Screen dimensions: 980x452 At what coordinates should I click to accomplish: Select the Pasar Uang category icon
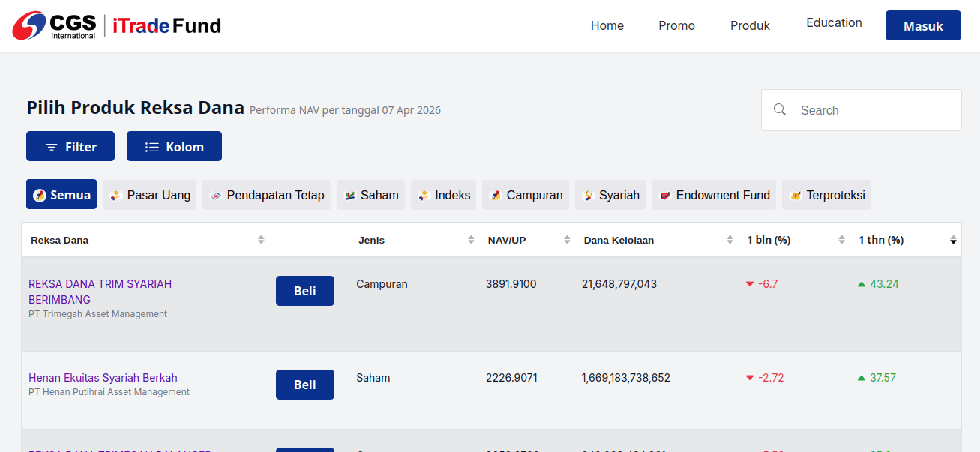[x=115, y=196]
